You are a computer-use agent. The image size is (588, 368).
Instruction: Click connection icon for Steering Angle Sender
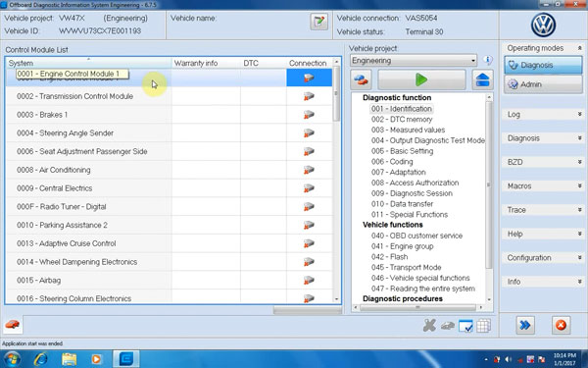(309, 132)
